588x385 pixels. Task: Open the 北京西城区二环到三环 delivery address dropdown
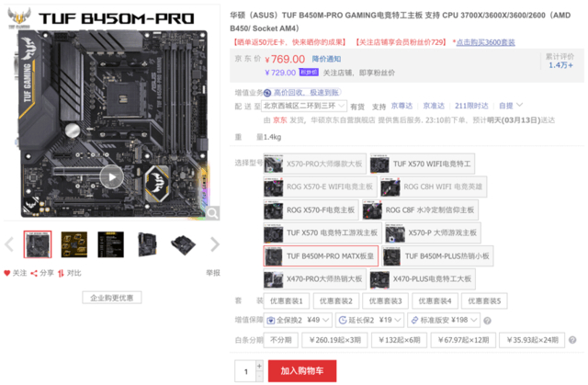(304, 106)
